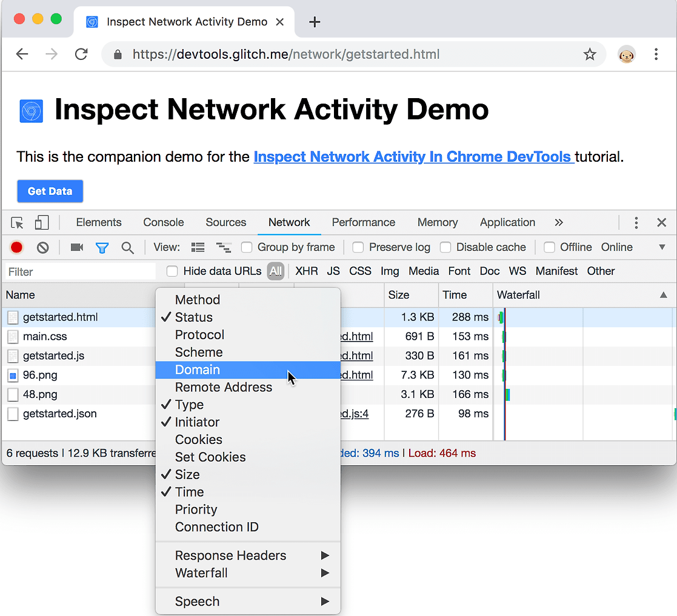Image resolution: width=677 pixels, height=616 pixels.
Task: Filter requests by XHR type
Action: [x=307, y=271]
